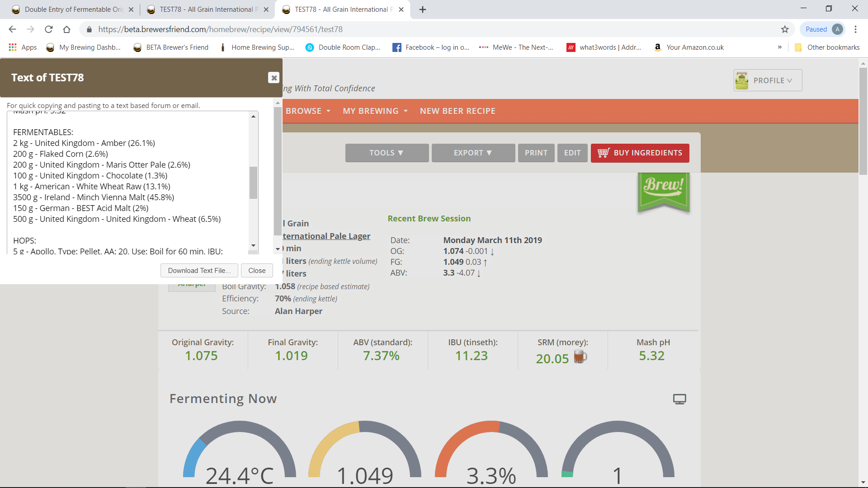Click text area scroll down arrow
The image size is (868, 488).
click(254, 245)
